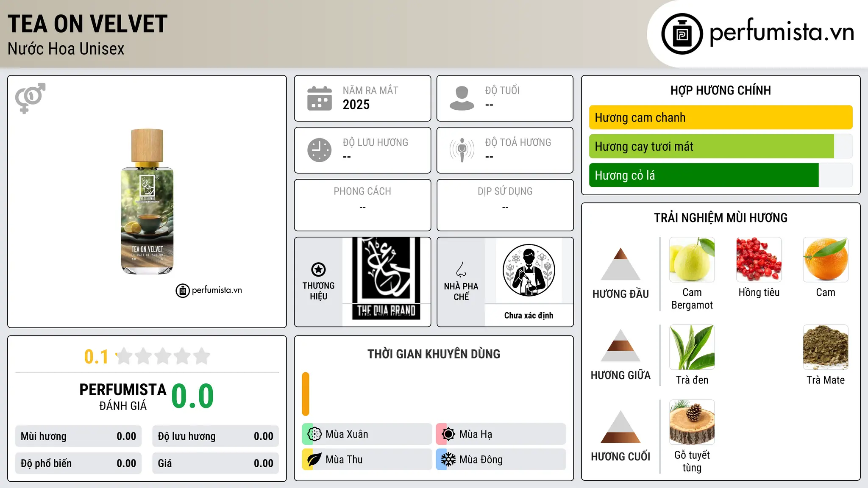Open the Trà đen tea leaf image
The image size is (868, 488).
pos(692,347)
